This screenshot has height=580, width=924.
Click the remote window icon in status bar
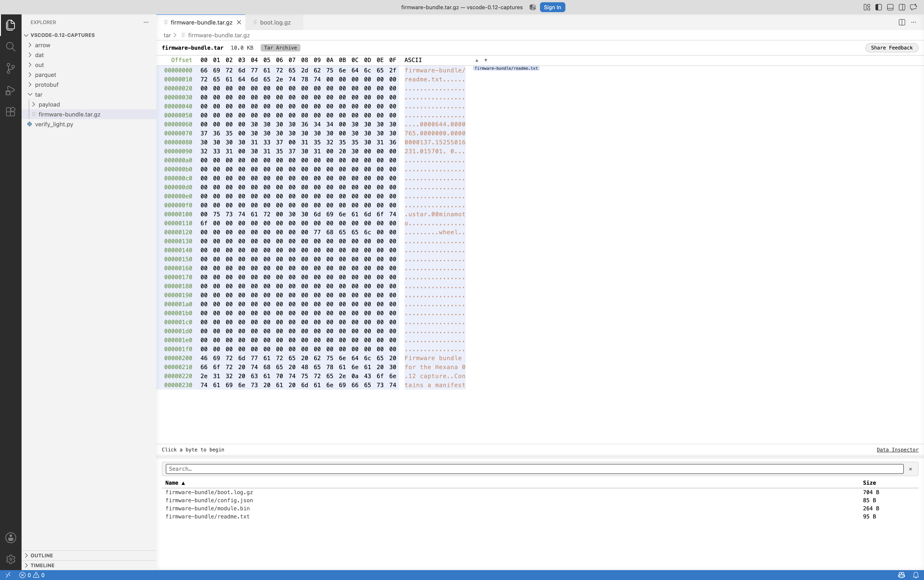click(x=8, y=575)
